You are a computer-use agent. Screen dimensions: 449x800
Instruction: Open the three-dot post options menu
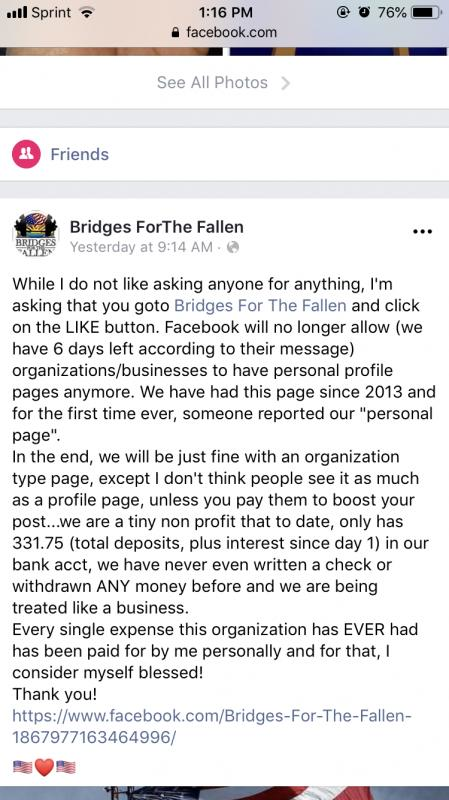[422, 232]
